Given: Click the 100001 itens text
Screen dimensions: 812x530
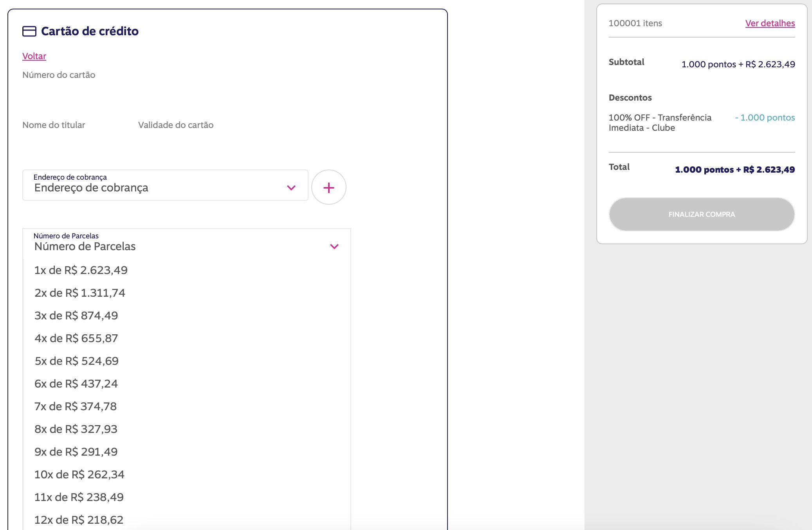Looking at the screenshot, I should (x=635, y=23).
